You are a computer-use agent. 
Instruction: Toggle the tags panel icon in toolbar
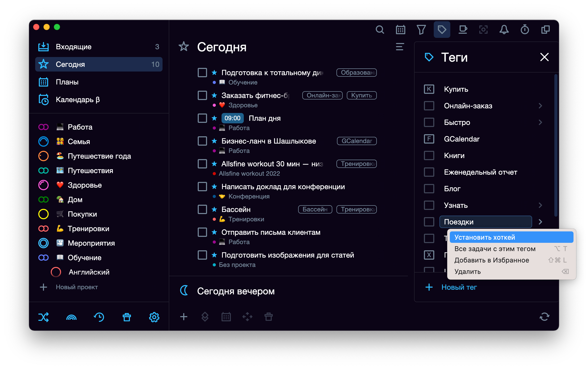442,30
